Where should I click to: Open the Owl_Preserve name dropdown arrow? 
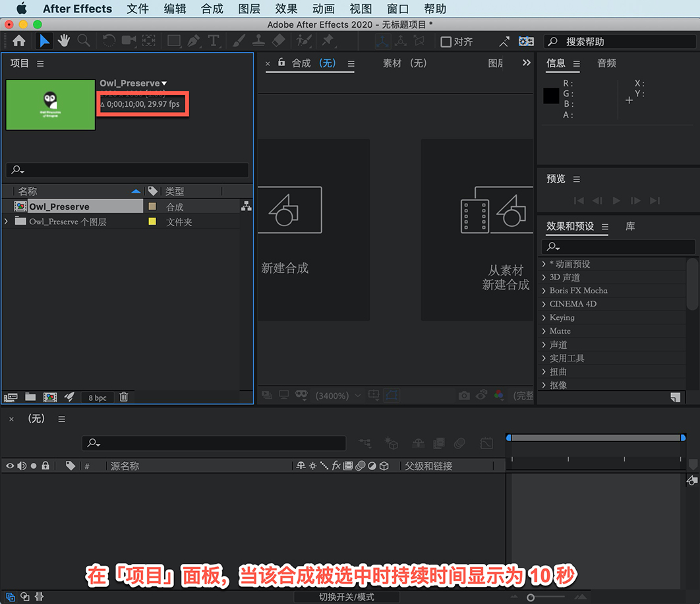pos(164,83)
